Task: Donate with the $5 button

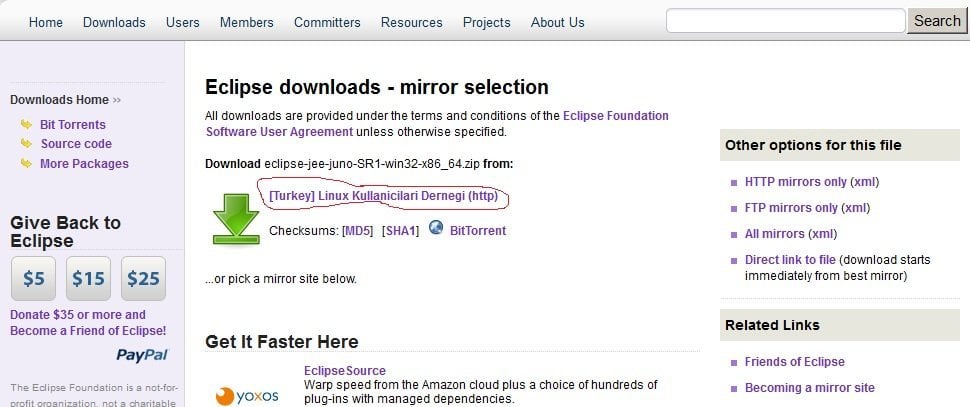Action: coord(34,279)
